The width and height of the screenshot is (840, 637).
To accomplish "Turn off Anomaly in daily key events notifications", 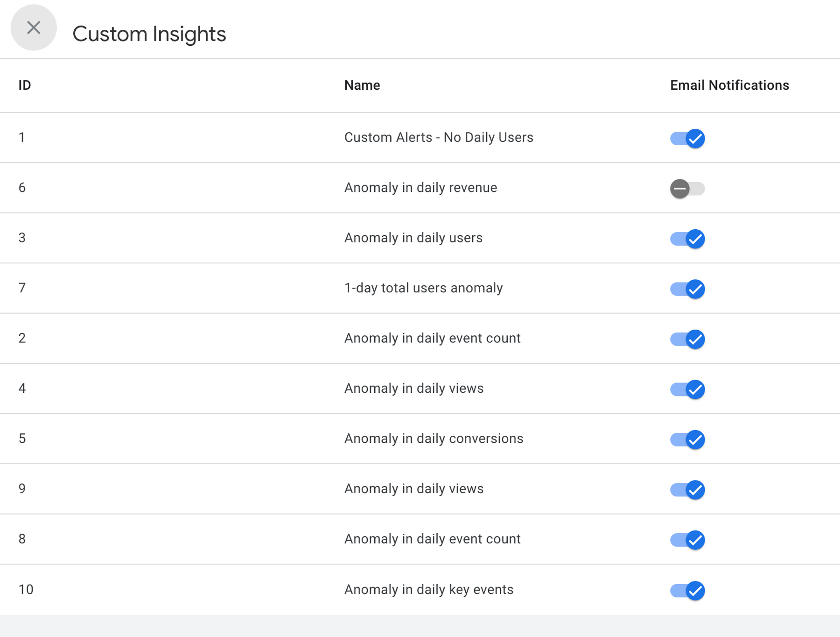I will 686,591.
